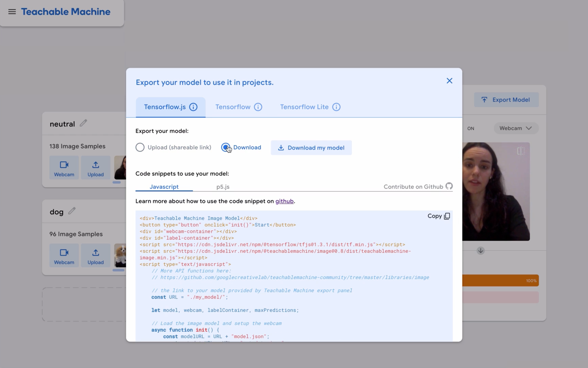Click the info icon next to Tensorflow tab

[x=258, y=107]
